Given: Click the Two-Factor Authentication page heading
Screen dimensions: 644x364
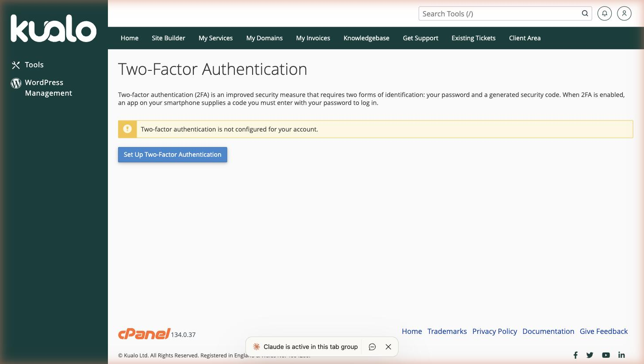Looking at the screenshot, I should (x=212, y=69).
